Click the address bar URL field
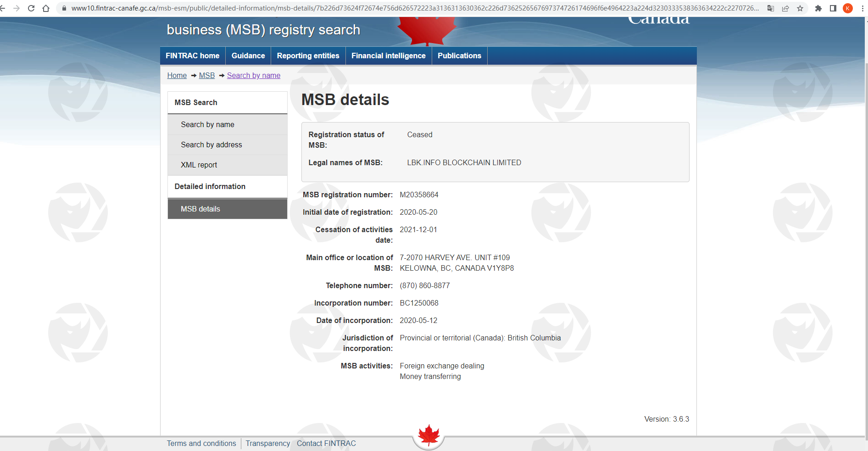Image resolution: width=868 pixels, height=451 pixels. coord(413,8)
